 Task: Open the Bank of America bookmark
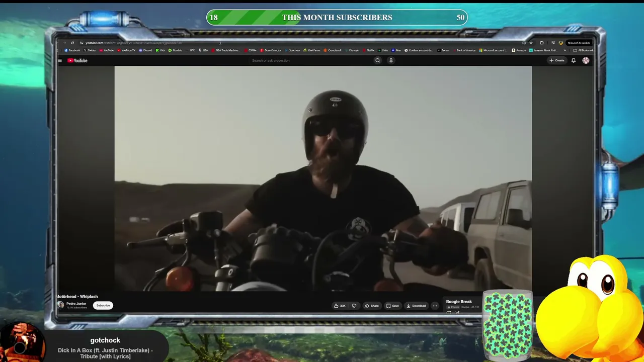tap(464, 50)
